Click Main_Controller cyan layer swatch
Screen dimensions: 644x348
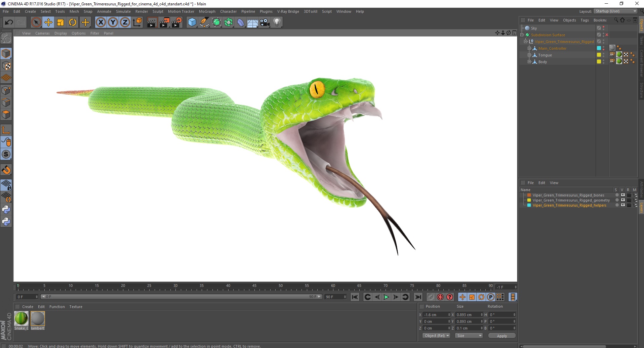pyautogui.click(x=599, y=48)
